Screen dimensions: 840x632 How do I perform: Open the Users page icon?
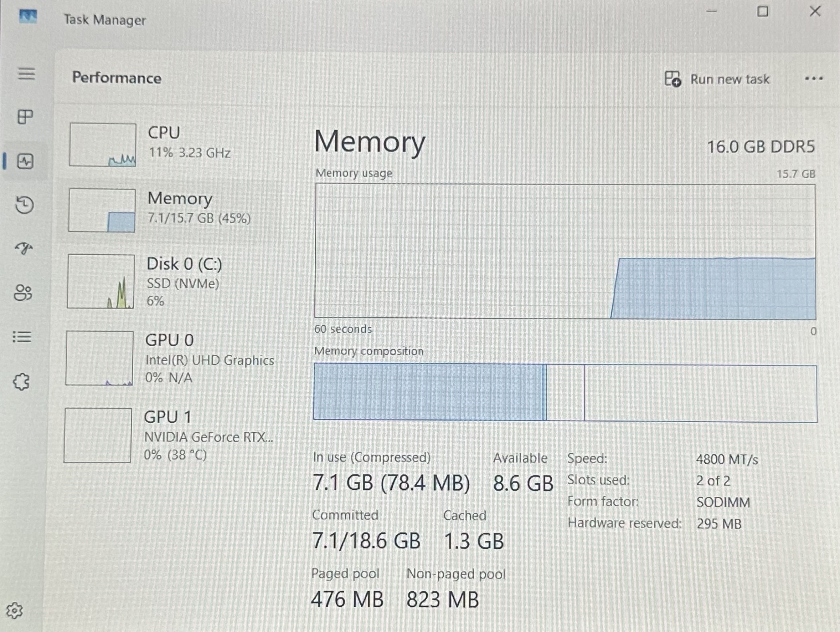click(x=23, y=292)
